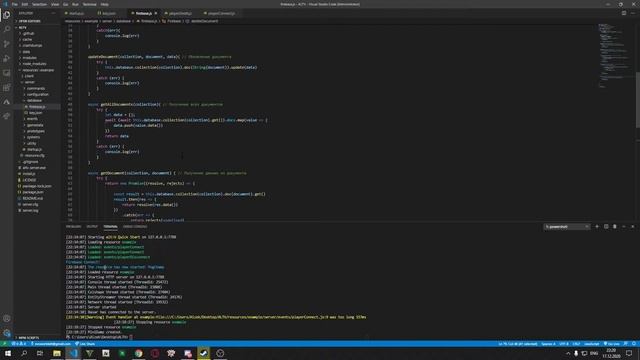Close the bottom terminal panel
The height and width of the screenshot is (360, 640).
point(633,227)
